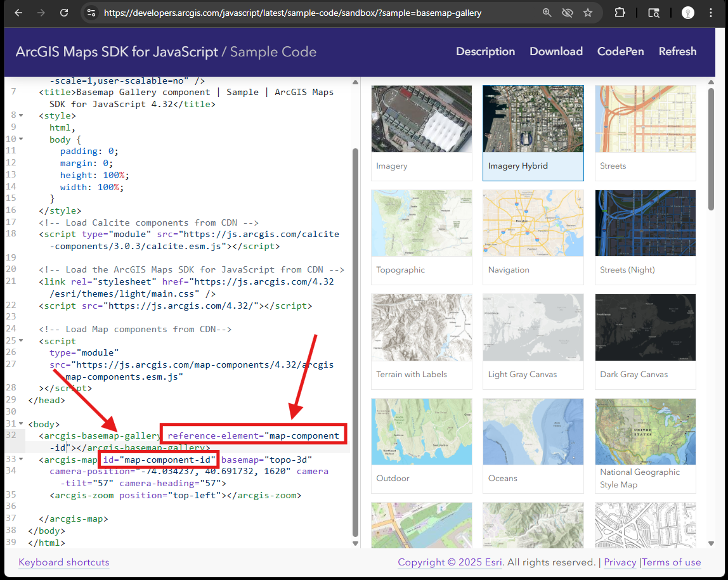Click the code editor scroll down arrow

pyautogui.click(x=355, y=543)
